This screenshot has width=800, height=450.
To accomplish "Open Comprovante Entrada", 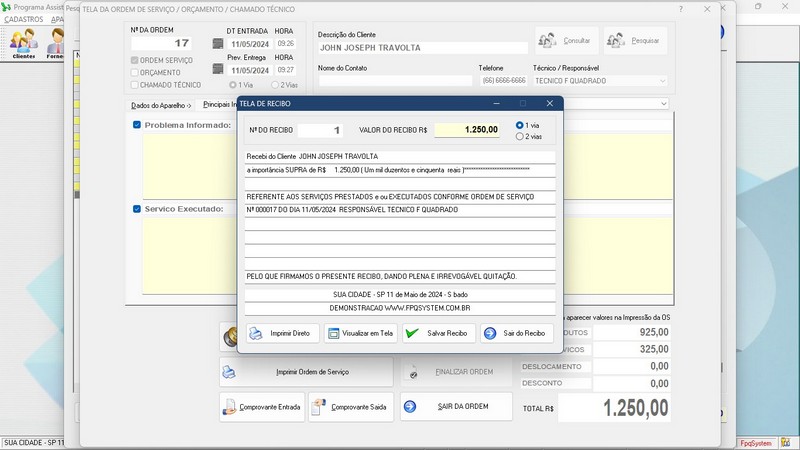I will 261,407.
